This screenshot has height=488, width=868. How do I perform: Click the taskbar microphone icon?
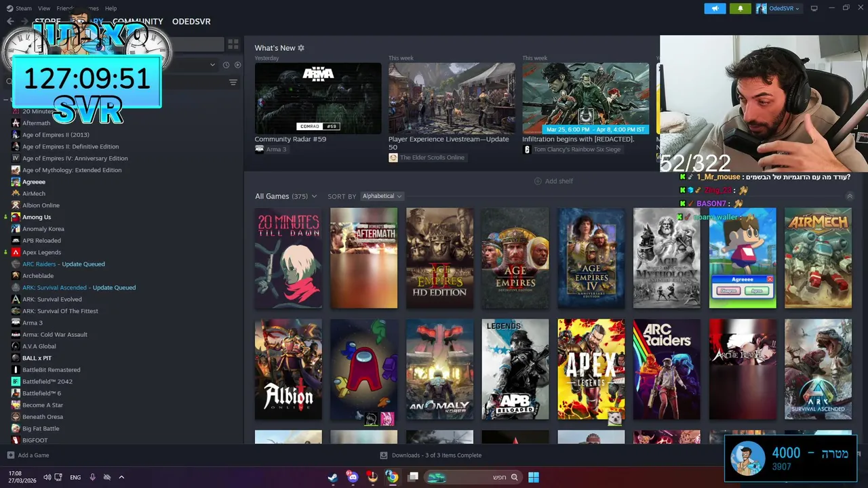tap(93, 477)
